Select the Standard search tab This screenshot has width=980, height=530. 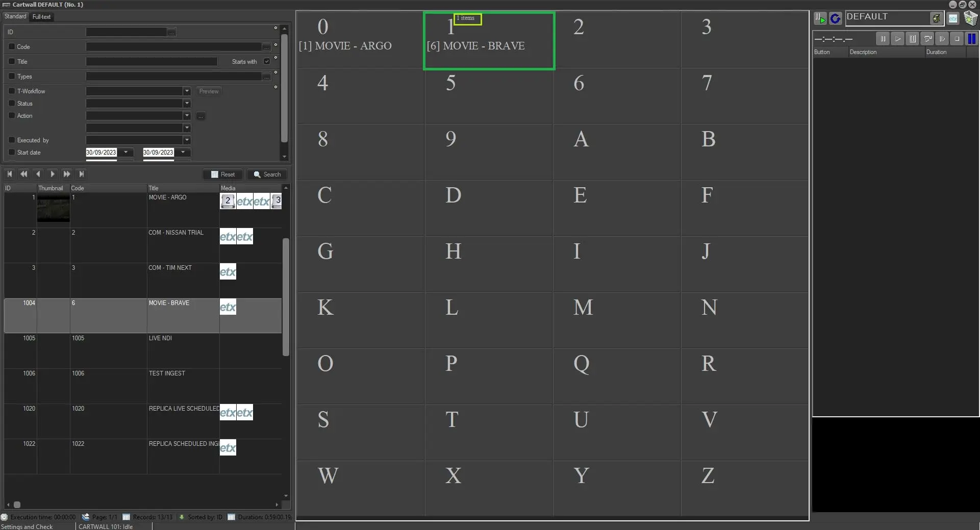pos(15,16)
